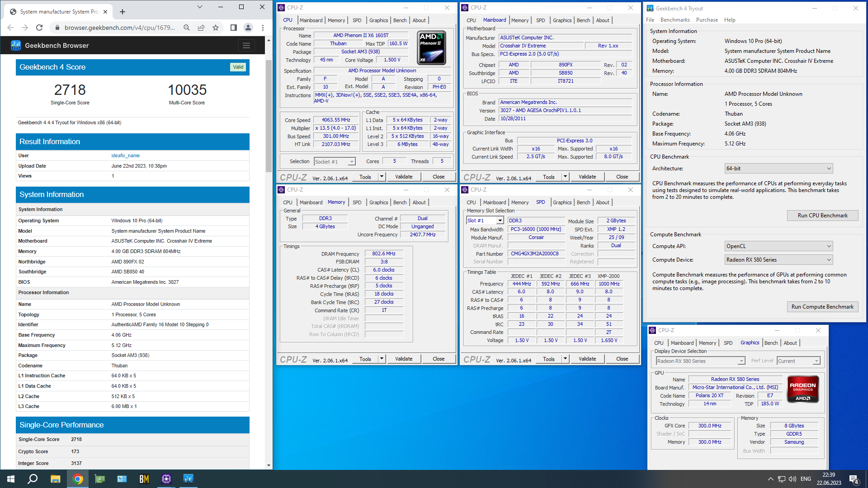
Task: Open Geekbench Browser hamburger menu
Action: (x=246, y=45)
